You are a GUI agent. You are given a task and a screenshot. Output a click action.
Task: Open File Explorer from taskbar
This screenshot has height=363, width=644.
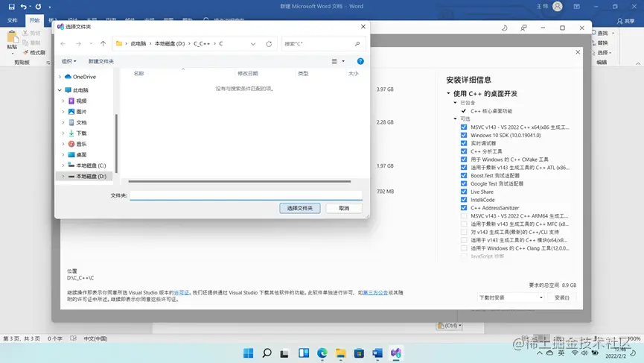tap(340, 353)
